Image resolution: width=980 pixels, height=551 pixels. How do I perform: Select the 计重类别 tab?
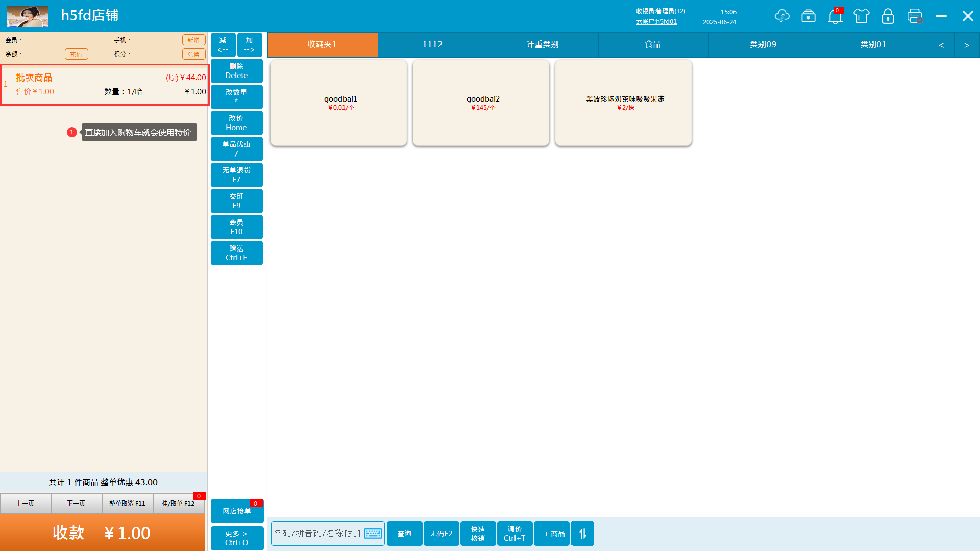pos(543,45)
